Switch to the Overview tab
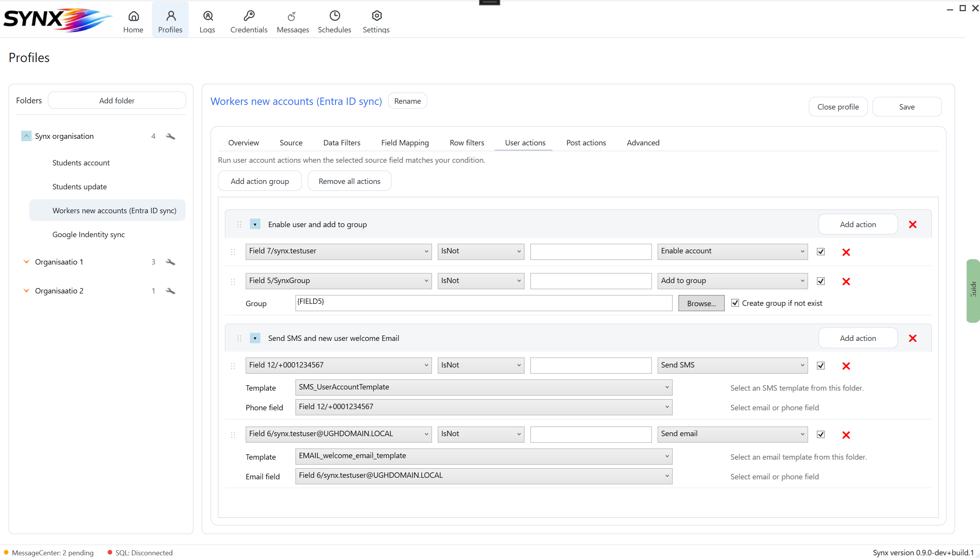 click(244, 143)
